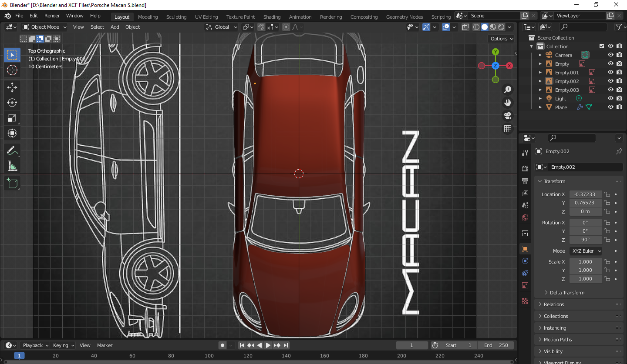Click the viewport zoom magnifier icon
The image size is (627, 364).
(x=508, y=90)
